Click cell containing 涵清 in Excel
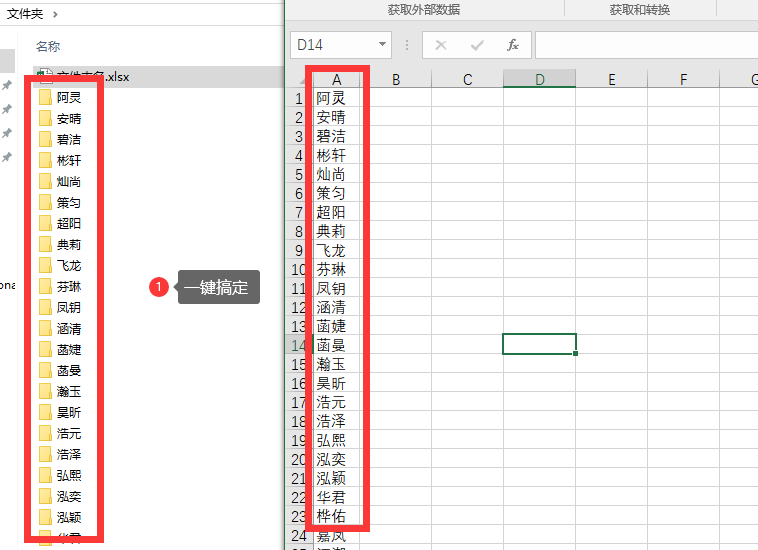Viewport: 758px width, 550px height. click(337, 307)
